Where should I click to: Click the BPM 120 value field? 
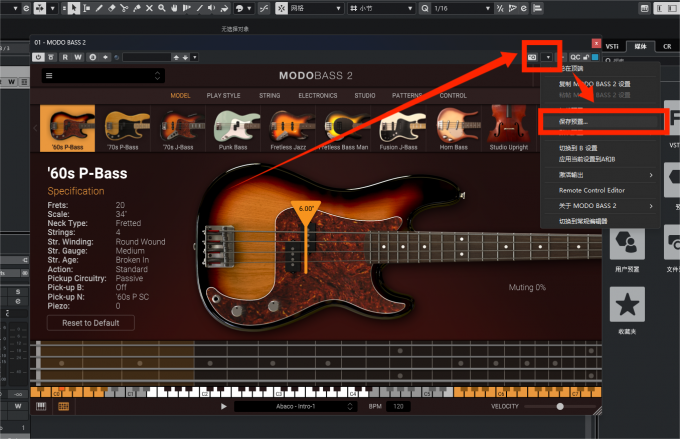click(x=398, y=406)
